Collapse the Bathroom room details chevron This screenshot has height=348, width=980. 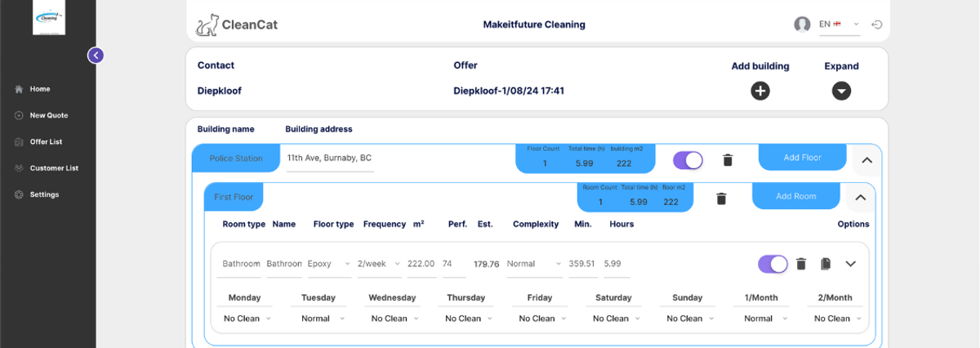(x=850, y=264)
